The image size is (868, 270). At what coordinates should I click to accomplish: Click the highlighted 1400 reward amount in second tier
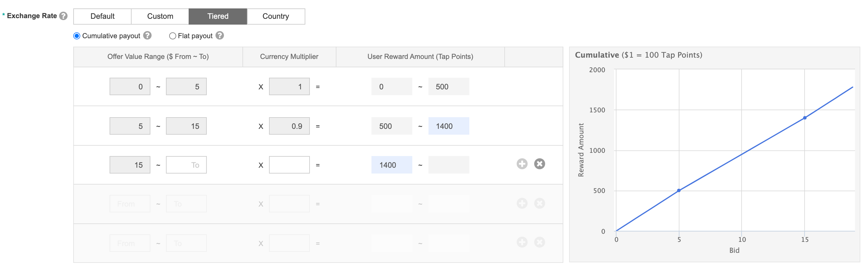[x=449, y=126]
